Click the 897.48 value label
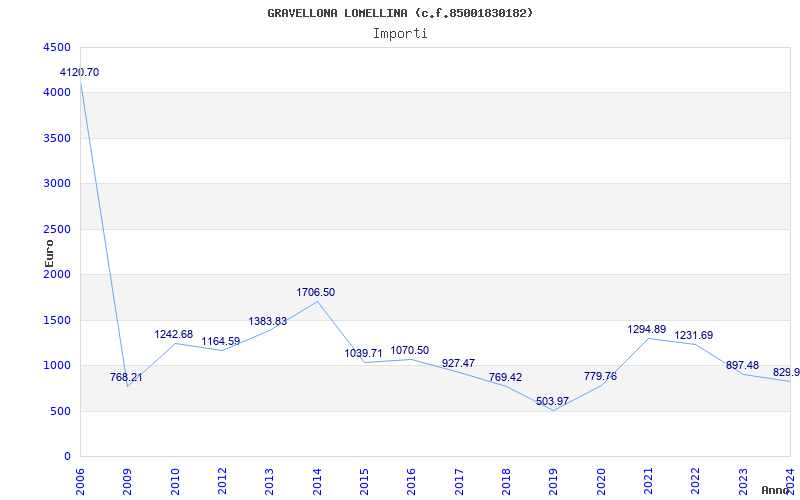Screen dimensions: 800x500 coord(742,365)
